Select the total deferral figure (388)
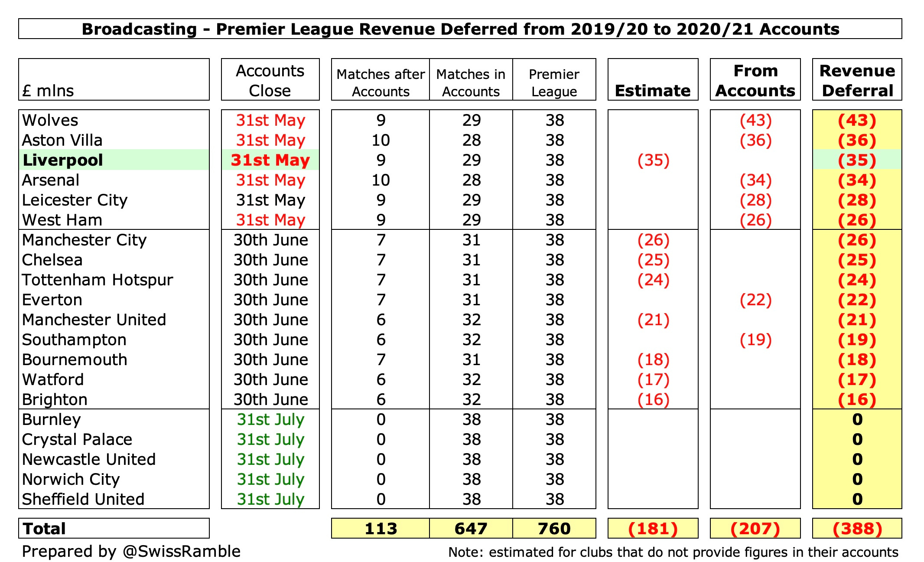The height and width of the screenshot is (562, 924). click(x=857, y=529)
